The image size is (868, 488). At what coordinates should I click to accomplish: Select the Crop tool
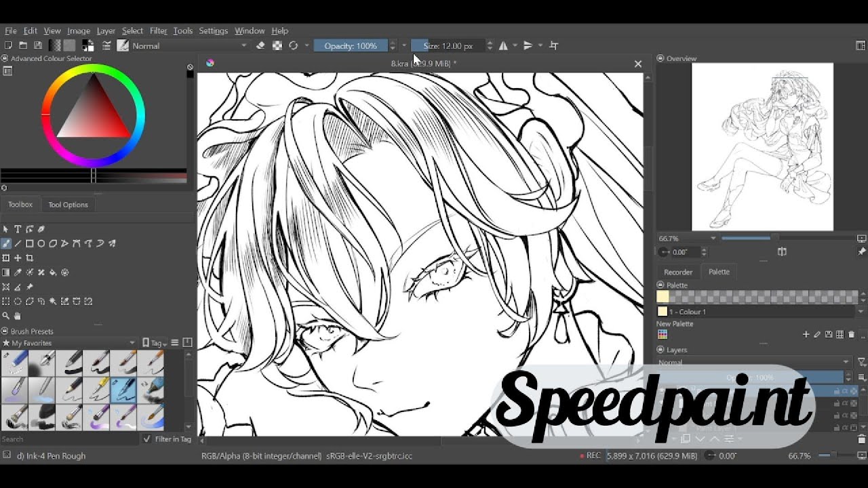click(30, 258)
